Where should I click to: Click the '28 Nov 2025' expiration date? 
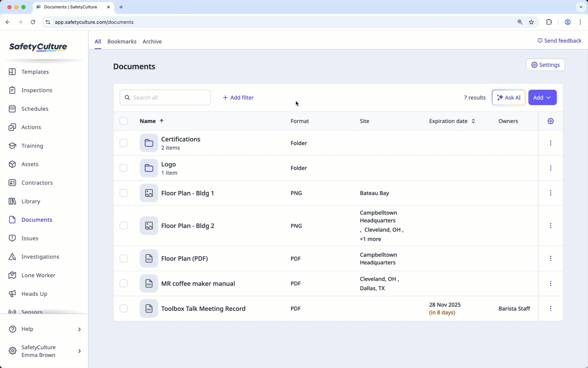pyautogui.click(x=445, y=305)
